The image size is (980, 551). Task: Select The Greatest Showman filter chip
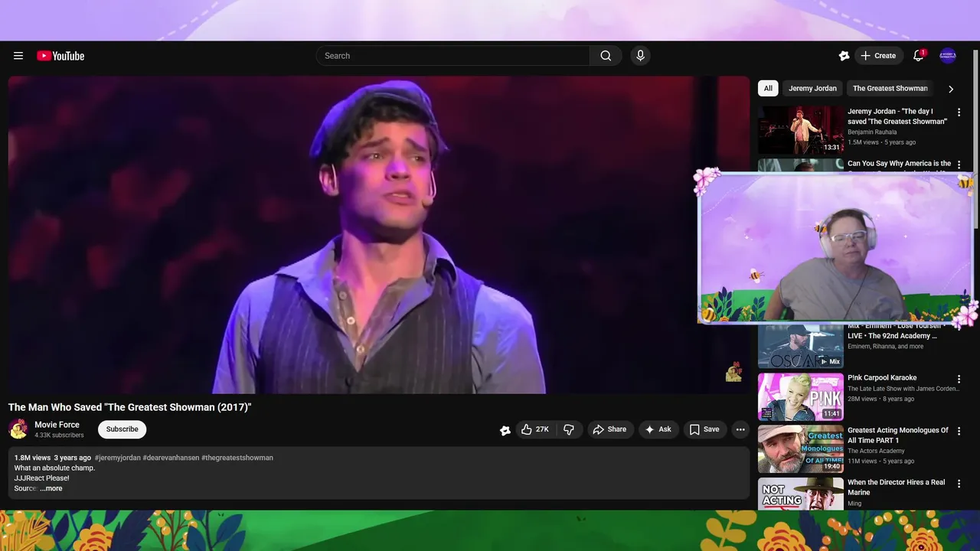pos(890,88)
